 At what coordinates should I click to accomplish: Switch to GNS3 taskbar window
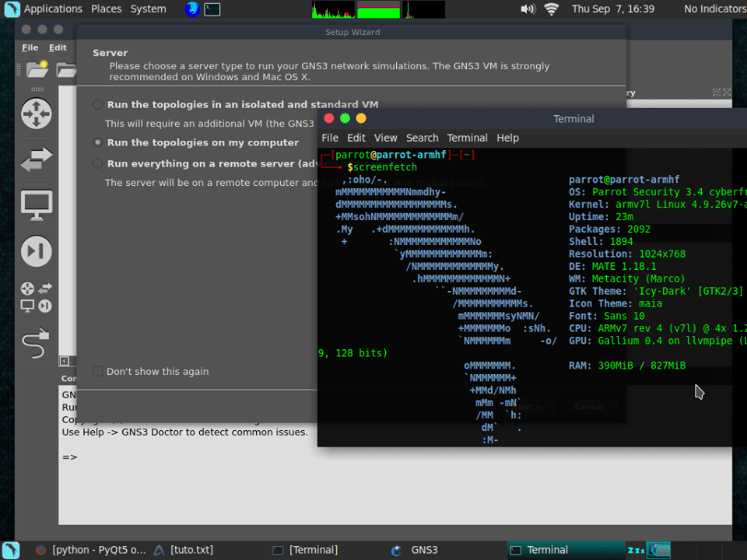415,550
